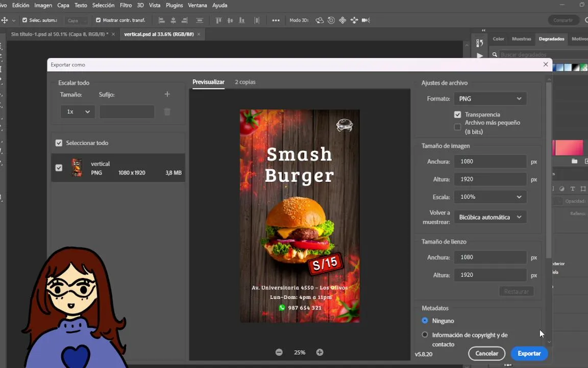Open the Capa auto-select dropdown
This screenshot has width=588, height=368.
tap(76, 20)
